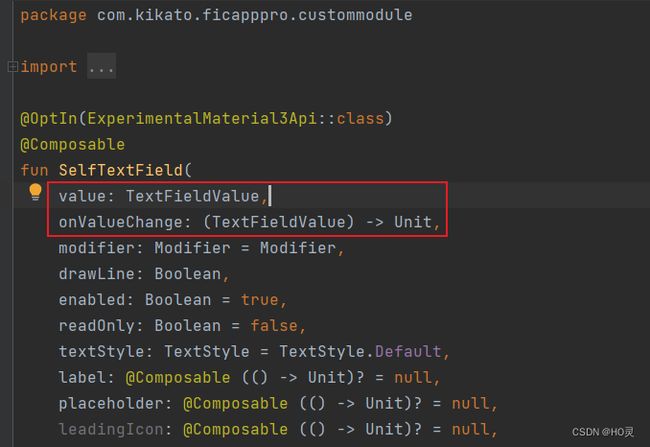Click the package keyword on first line
Image resolution: width=650 pixels, height=447 pixels.
[53, 15]
